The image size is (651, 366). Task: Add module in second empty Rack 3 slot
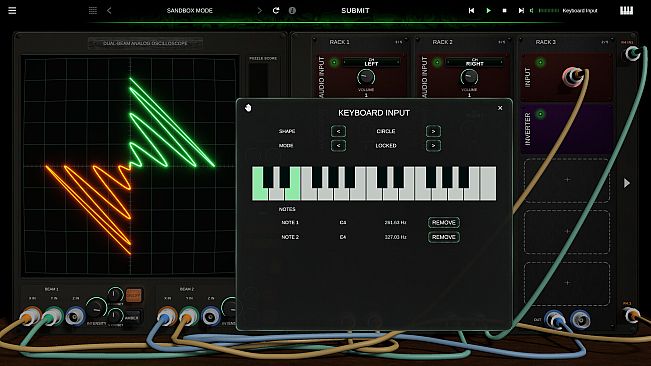tap(567, 232)
